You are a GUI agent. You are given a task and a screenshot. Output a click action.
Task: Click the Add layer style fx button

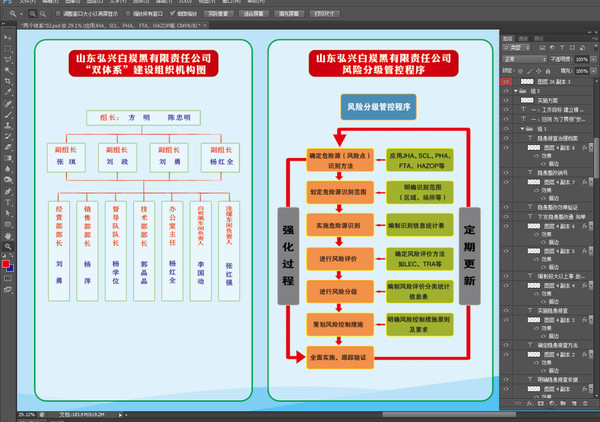[x=530, y=403]
